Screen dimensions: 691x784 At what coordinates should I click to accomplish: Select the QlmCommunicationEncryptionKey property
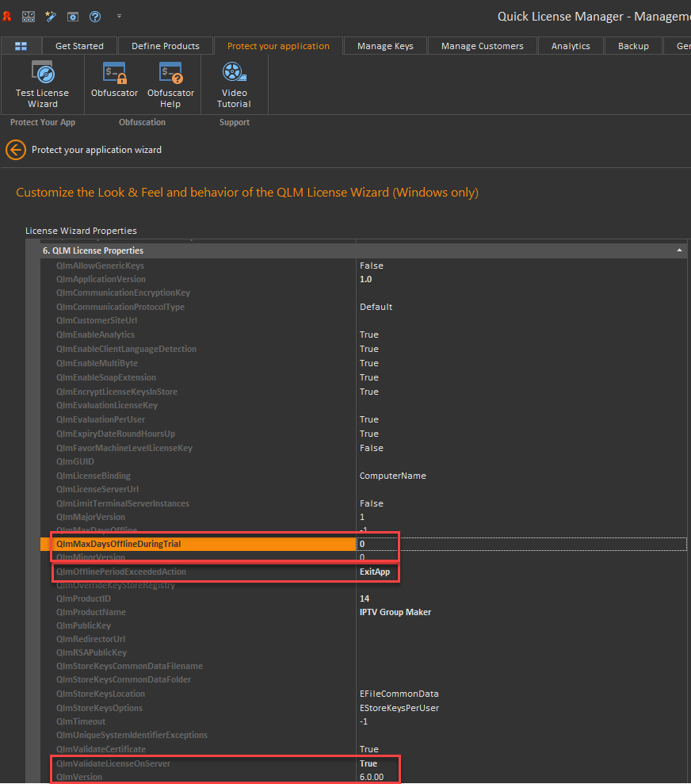123,293
